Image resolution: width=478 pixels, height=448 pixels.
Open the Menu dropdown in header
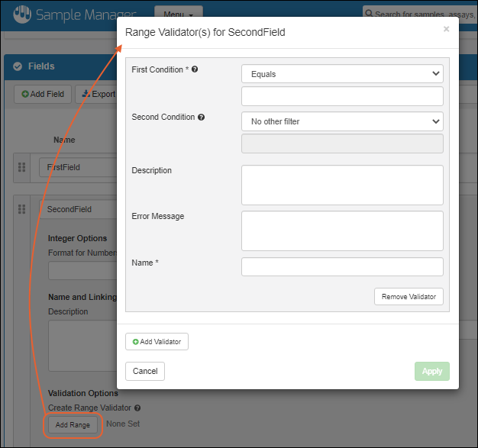click(178, 13)
